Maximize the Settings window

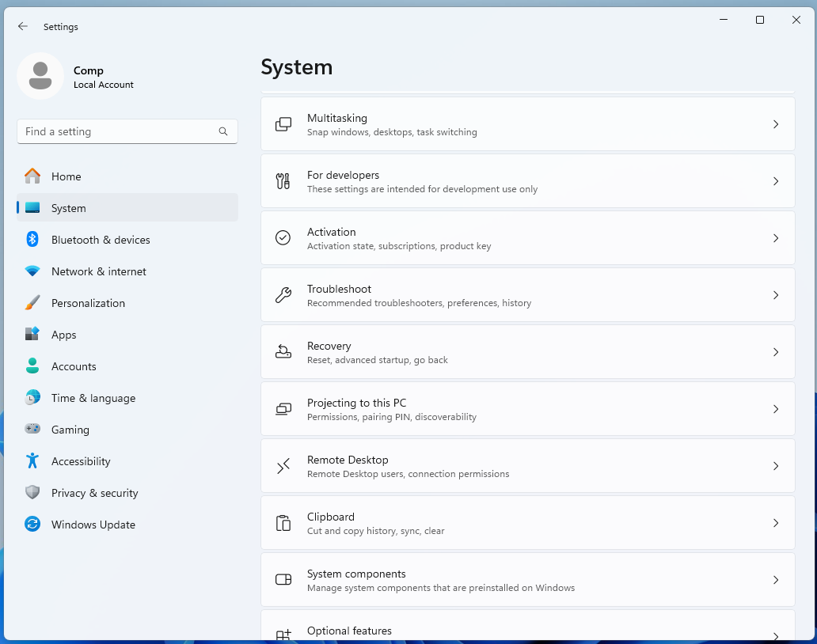(x=760, y=20)
